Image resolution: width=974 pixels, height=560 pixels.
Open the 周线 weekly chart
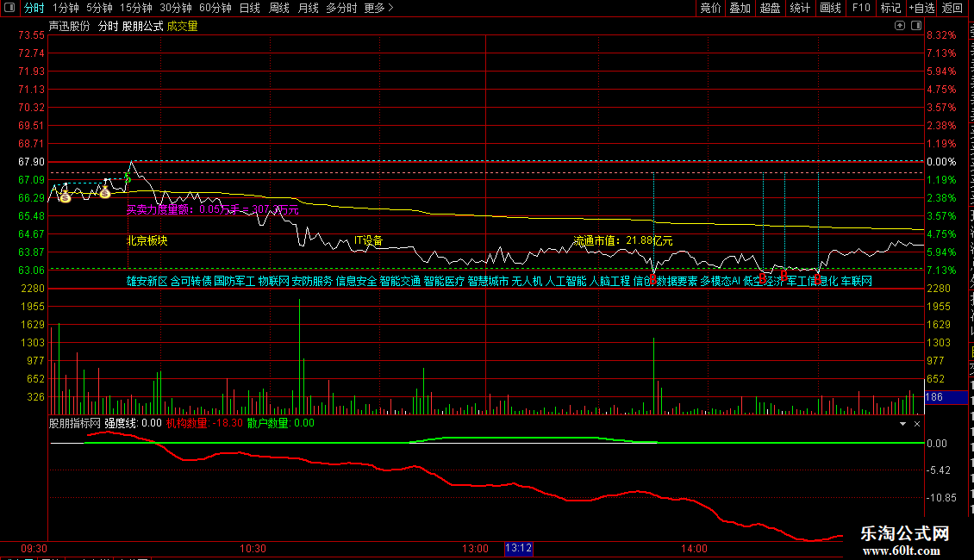click(x=279, y=8)
